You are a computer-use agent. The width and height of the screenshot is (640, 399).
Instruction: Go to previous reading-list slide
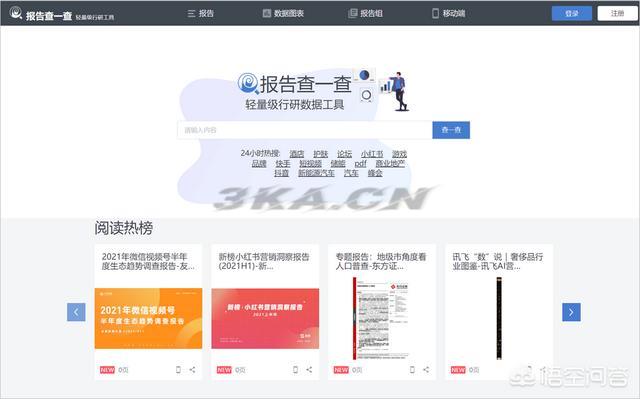point(76,312)
